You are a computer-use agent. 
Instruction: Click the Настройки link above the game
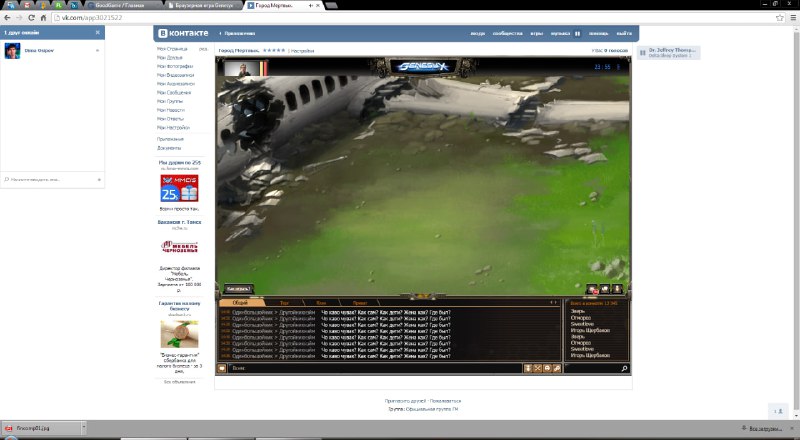click(302, 51)
